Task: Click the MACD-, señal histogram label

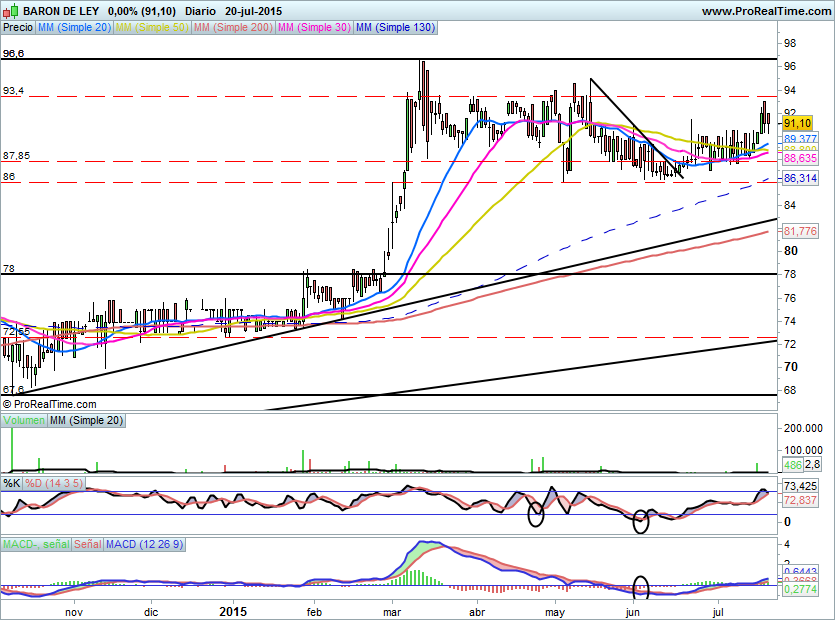Action: (x=36, y=544)
